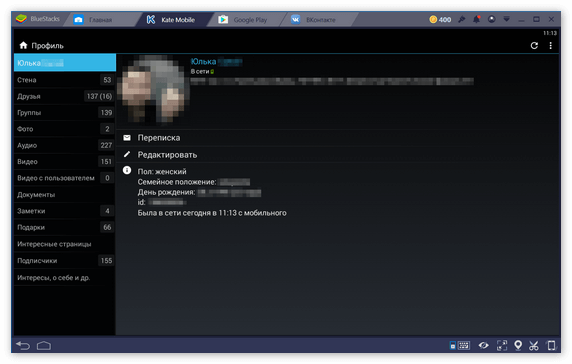Switch to the Google Play tab
The width and height of the screenshot is (572, 364).
pos(247,20)
